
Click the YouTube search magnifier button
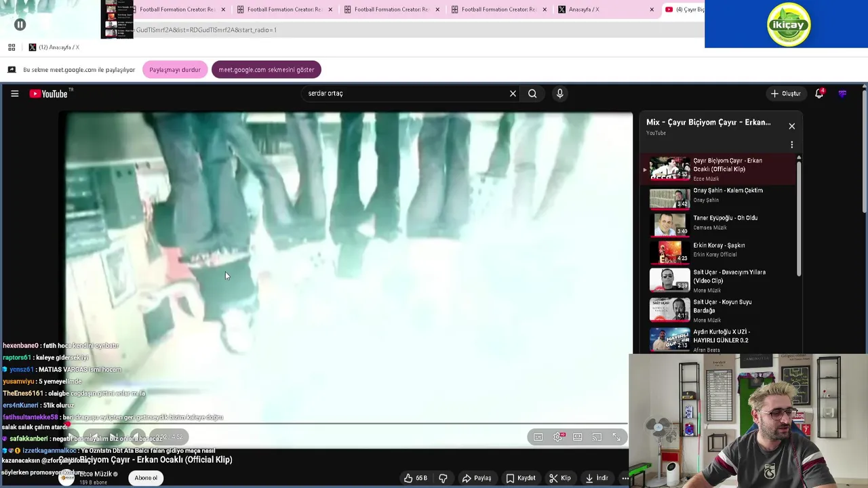[532, 94]
